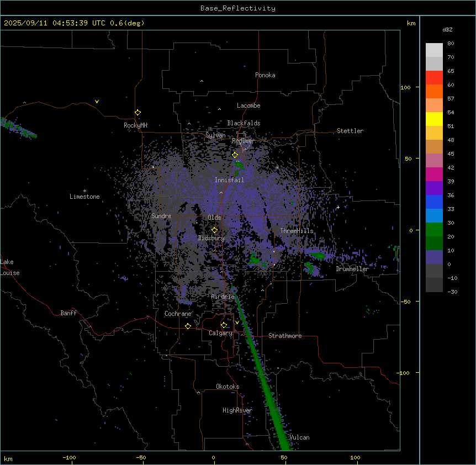Viewport: 476px width, 465px height.
Task: Click the yellow v marker northwest of RockyMH
Action: coord(97,102)
